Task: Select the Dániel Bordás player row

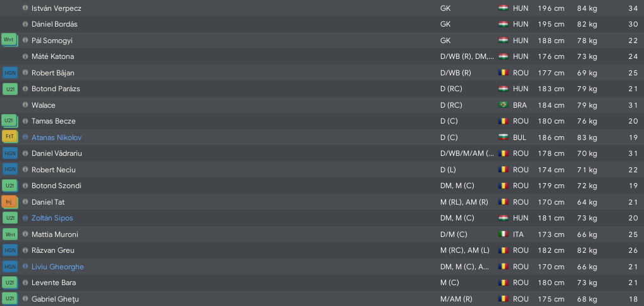Action: (322, 24)
